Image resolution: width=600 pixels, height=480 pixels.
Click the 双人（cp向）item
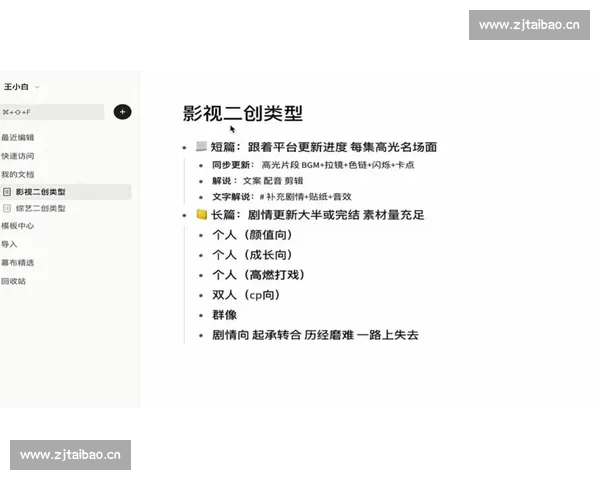(246, 295)
